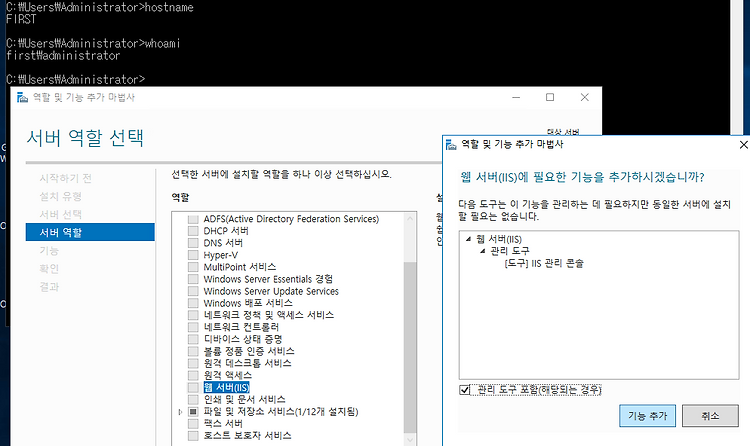Viewport: 750px width, 446px height.
Task: Click the wizard icon in the popup dialog title
Action: click(x=451, y=144)
